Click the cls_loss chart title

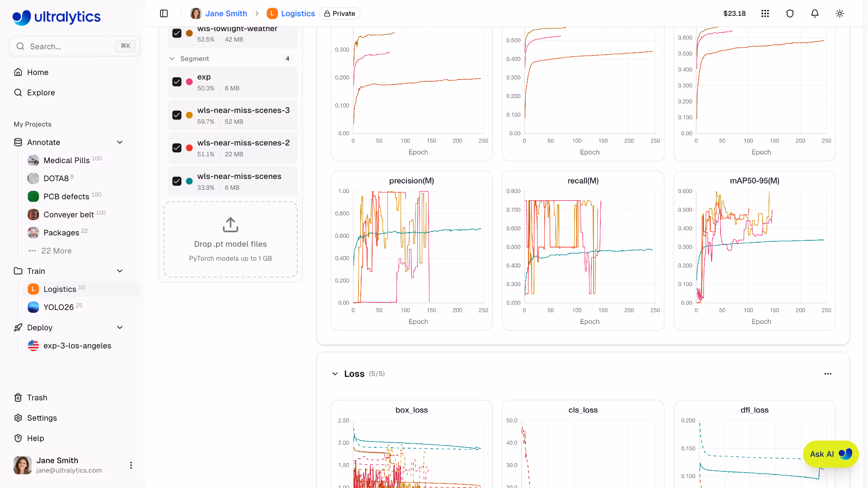[583, 410]
